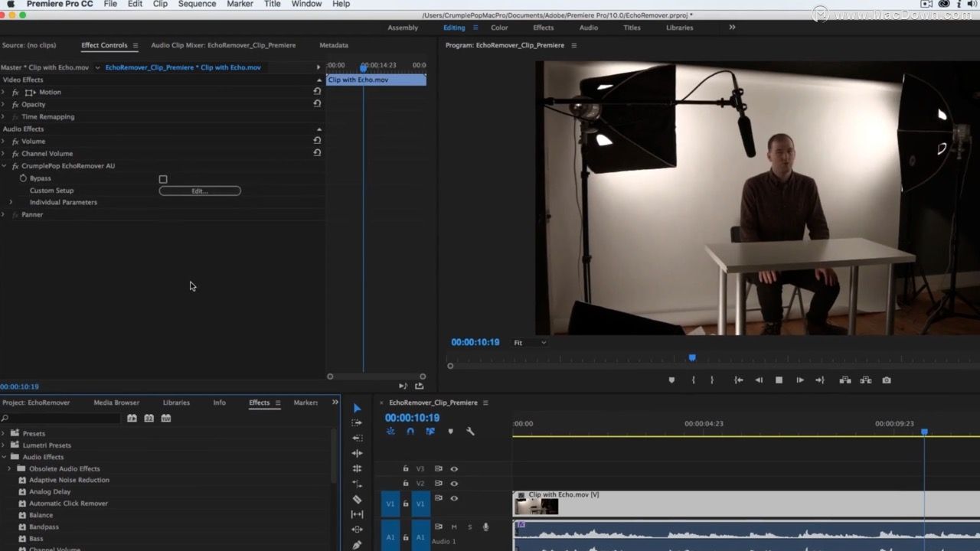This screenshot has width=980, height=551.
Task: Step back one frame
Action: (x=759, y=380)
